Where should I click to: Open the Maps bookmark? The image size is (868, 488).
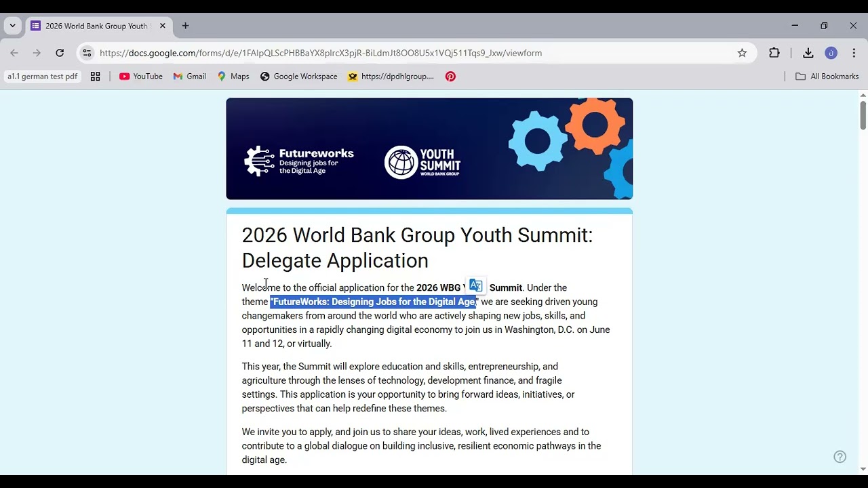[x=233, y=77]
